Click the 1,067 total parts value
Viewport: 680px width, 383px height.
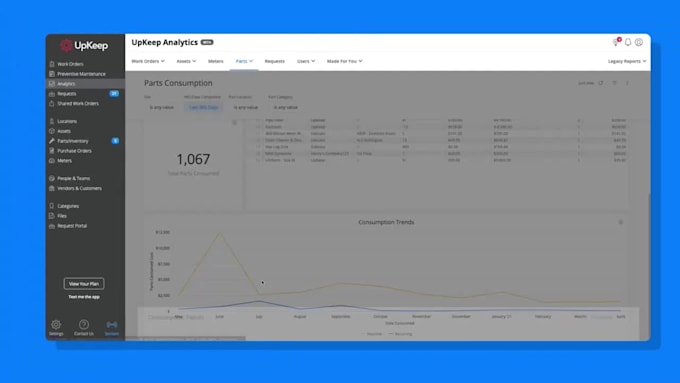point(193,159)
